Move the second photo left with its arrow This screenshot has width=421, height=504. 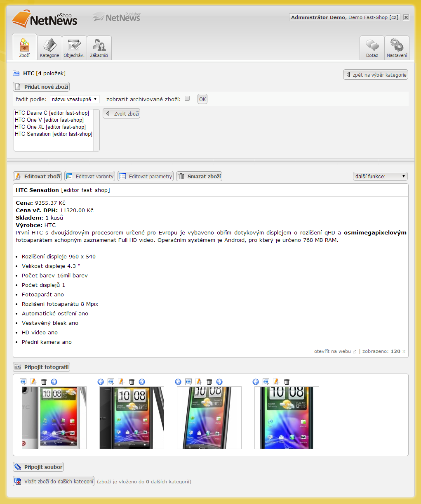click(x=101, y=382)
